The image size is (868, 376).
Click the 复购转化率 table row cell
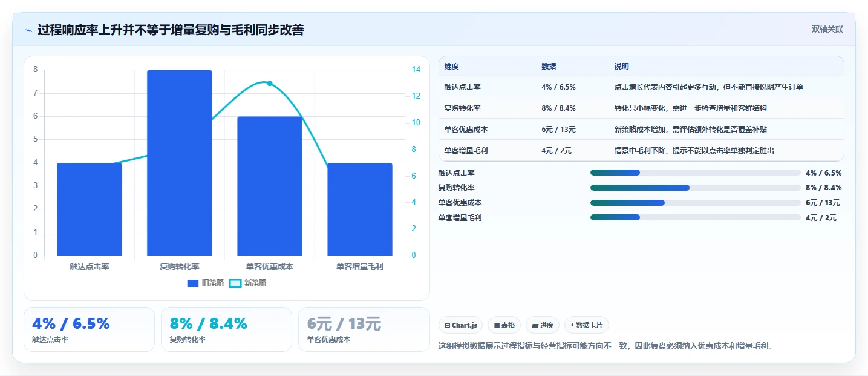462,108
